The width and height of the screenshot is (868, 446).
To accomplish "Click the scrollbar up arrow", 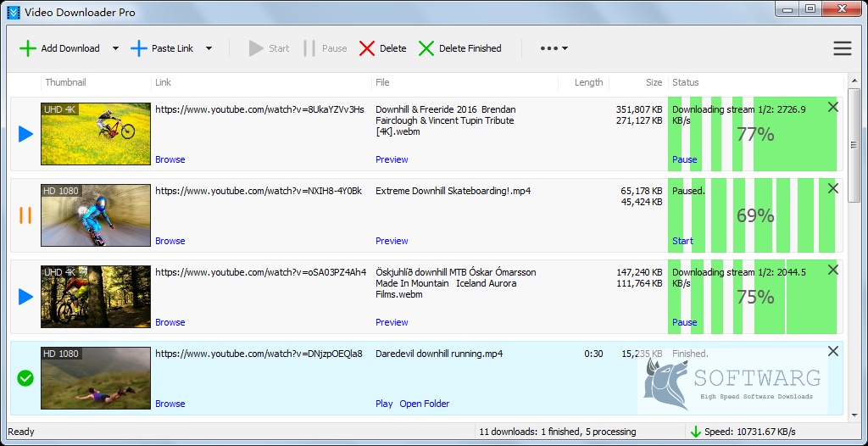I will [854, 82].
